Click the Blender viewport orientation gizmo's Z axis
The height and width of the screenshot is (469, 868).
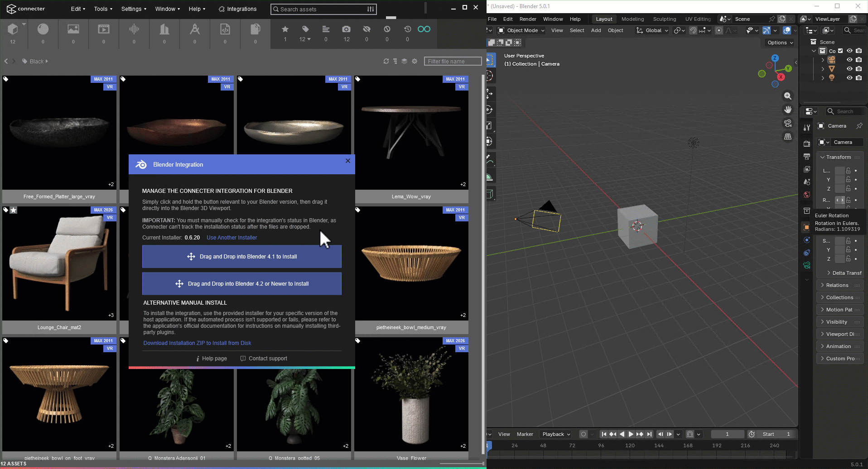775,58
